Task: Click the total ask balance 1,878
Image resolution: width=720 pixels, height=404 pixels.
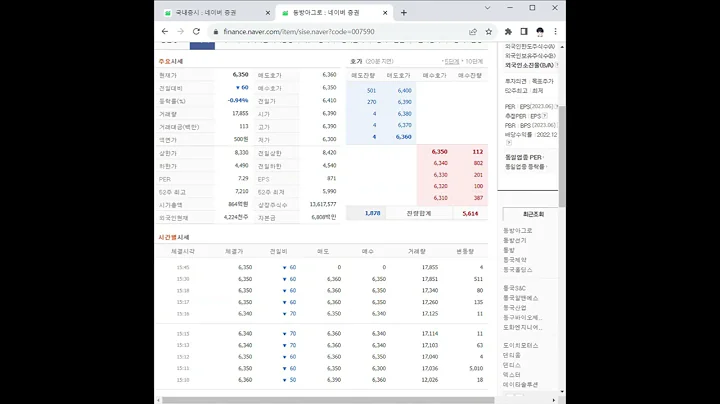Action: (372, 213)
